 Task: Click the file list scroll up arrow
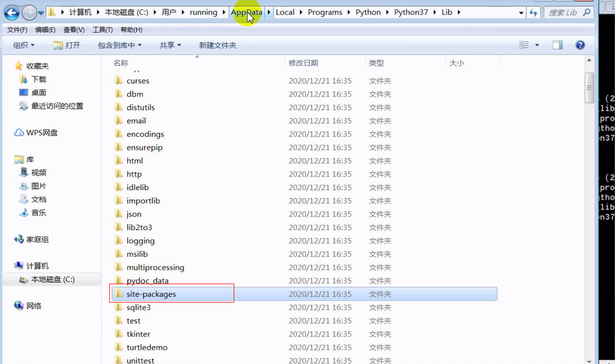pos(589,60)
